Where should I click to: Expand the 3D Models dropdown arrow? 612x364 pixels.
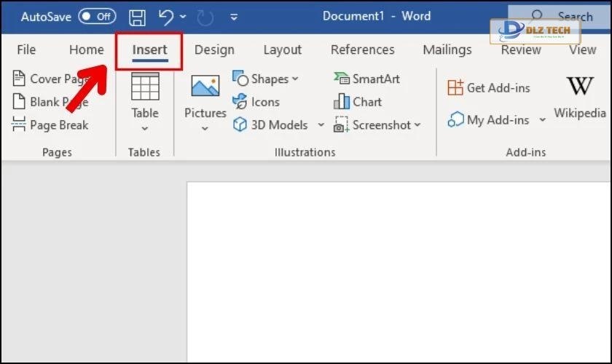point(321,125)
